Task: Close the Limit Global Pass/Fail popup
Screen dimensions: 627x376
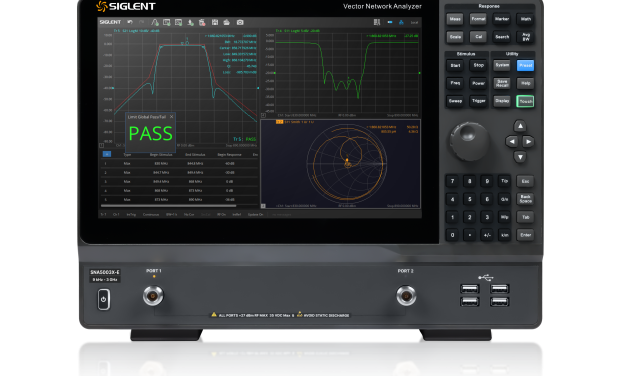Action: (172, 117)
